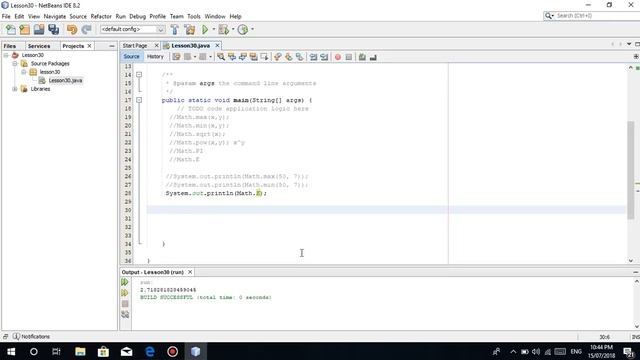Open the Debug Project dropdown arrow
The image size is (640, 360).
click(x=233, y=29)
